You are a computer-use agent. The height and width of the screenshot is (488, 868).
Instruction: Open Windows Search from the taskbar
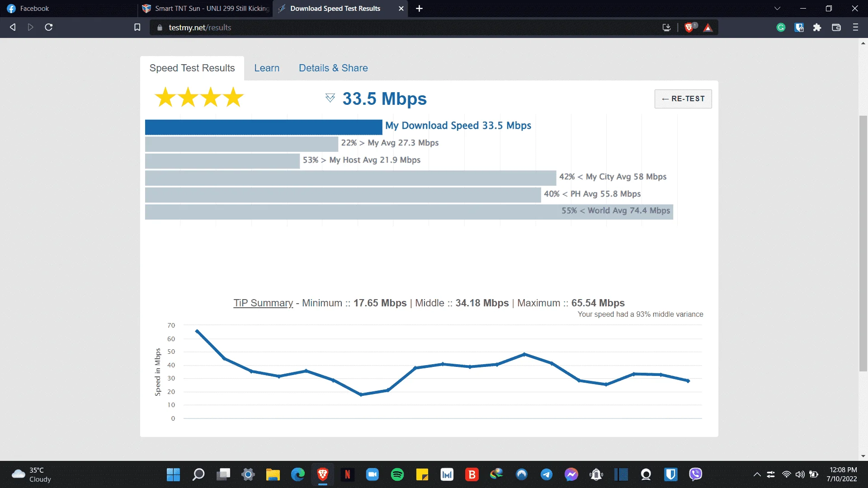pos(198,474)
